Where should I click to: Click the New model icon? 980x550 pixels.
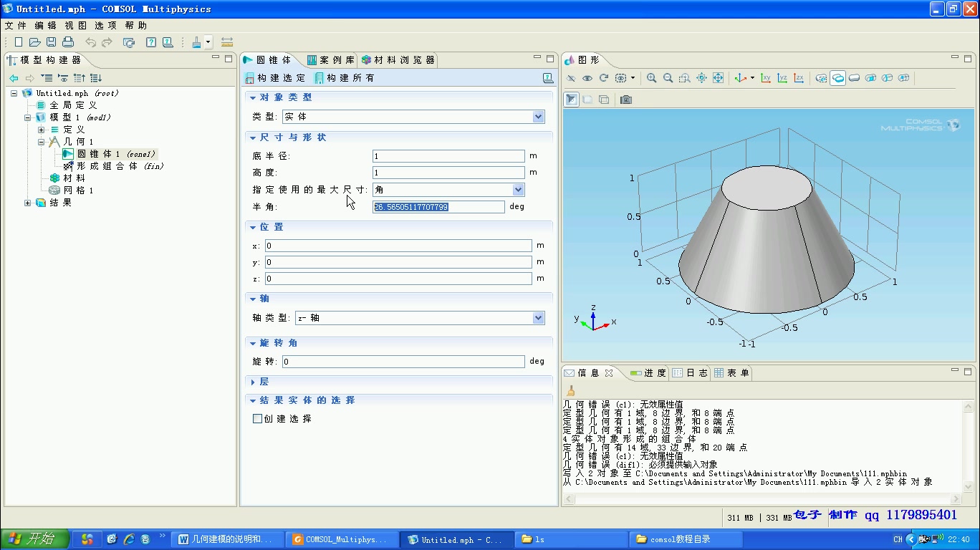click(19, 42)
